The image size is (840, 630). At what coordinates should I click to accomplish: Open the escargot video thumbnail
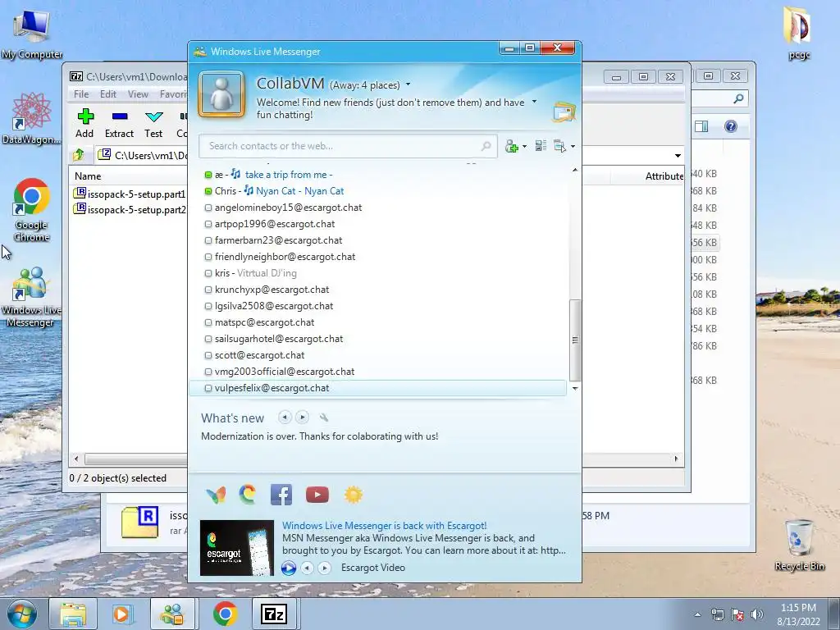237,547
